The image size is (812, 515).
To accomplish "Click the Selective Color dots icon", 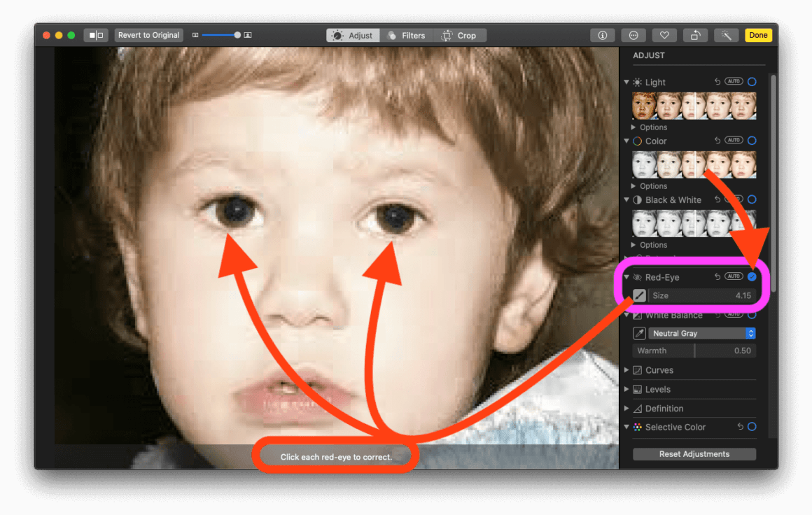I will [x=638, y=427].
